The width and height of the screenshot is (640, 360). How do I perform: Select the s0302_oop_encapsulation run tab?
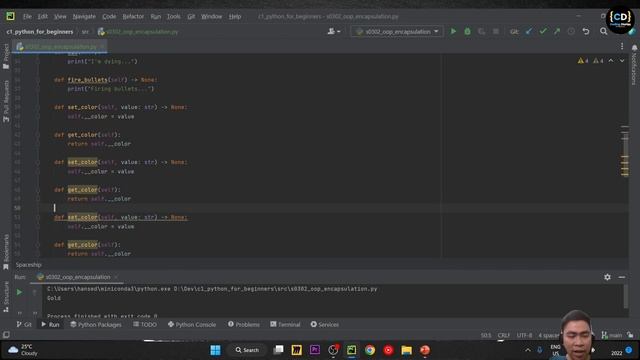(x=78, y=277)
